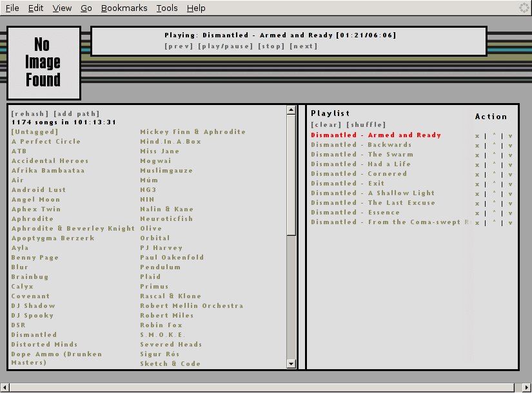Click the library vertical scrollbar thumb

tap(291, 175)
